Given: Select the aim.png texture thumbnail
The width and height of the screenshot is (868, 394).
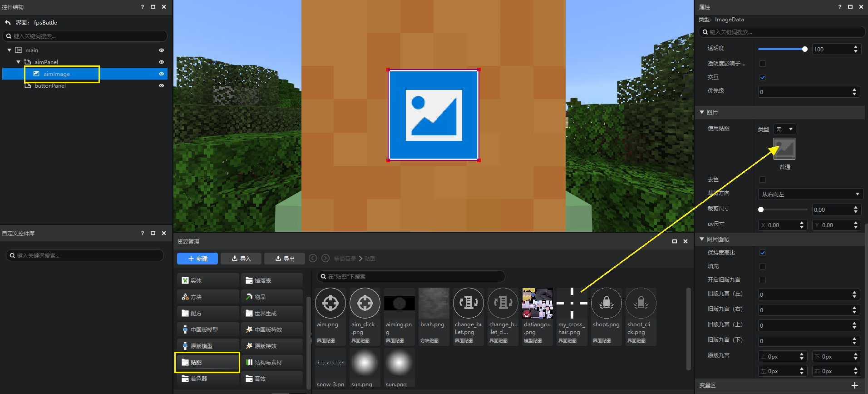Looking at the screenshot, I should [x=330, y=303].
